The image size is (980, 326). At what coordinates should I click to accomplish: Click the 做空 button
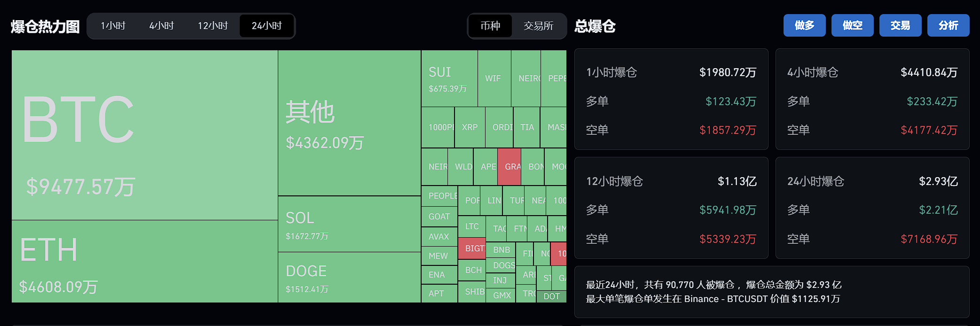pyautogui.click(x=852, y=25)
